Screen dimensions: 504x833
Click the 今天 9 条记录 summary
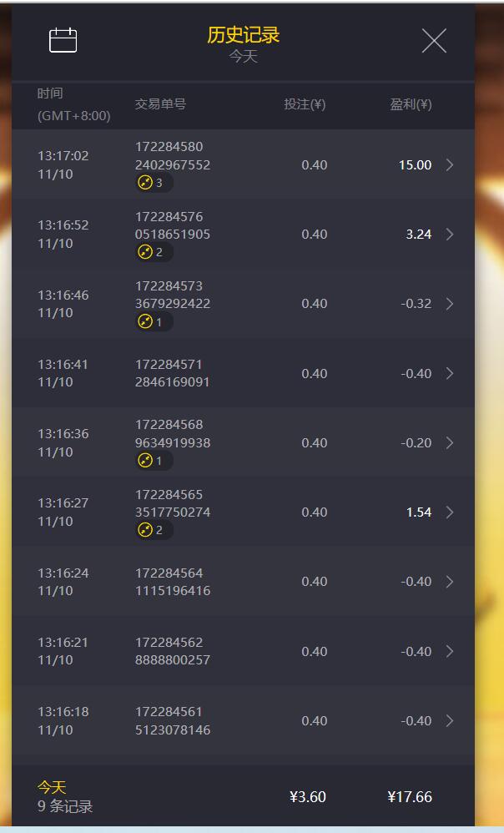pyautogui.click(x=65, y=797)
